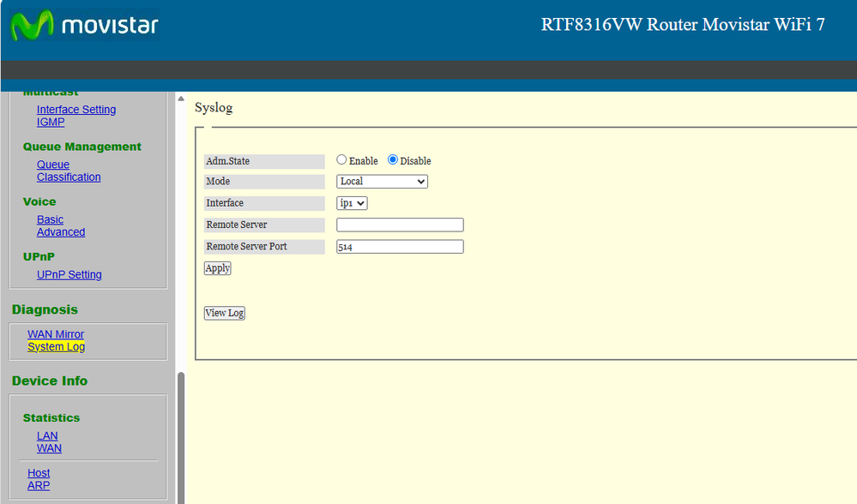Open the Host link
The image size is (857, 504).
[39, 473]
